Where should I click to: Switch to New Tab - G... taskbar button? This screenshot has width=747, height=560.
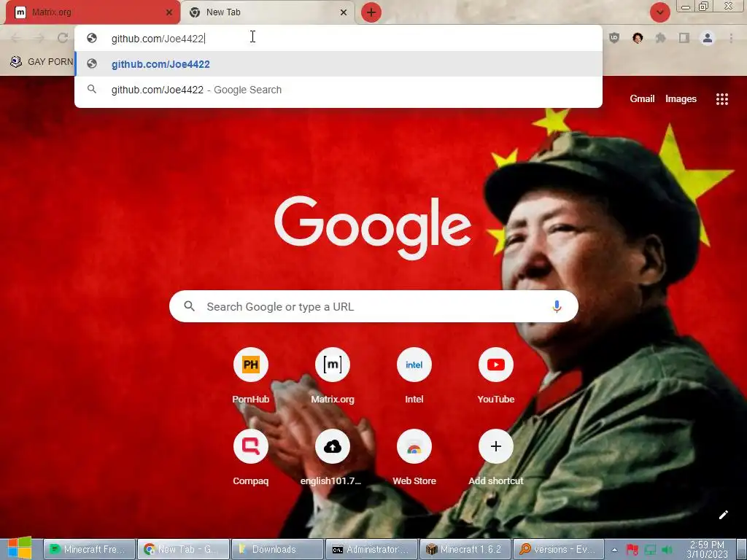pyautogui.click(x=183, y=549)
